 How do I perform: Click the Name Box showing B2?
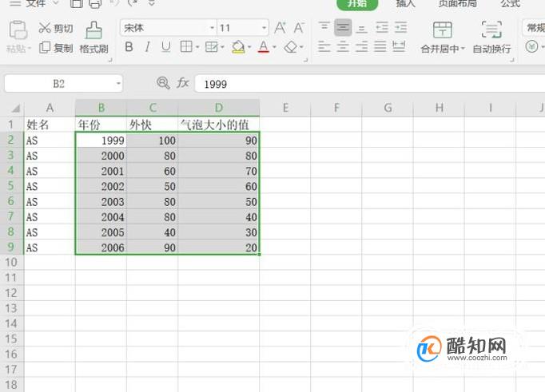pos(58,84)
